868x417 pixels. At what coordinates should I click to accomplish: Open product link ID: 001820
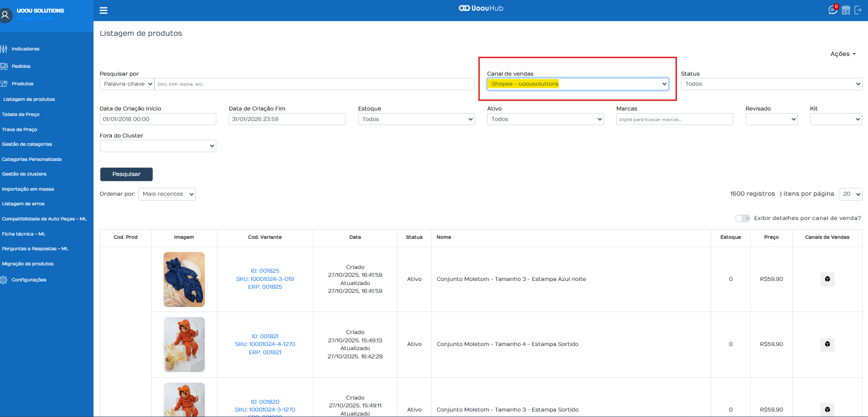[265, 401]
